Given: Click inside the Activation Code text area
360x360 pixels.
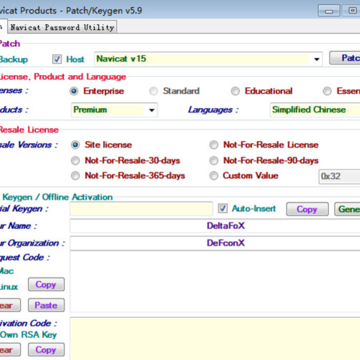Looking at the screenshot, I should (215, 339).
